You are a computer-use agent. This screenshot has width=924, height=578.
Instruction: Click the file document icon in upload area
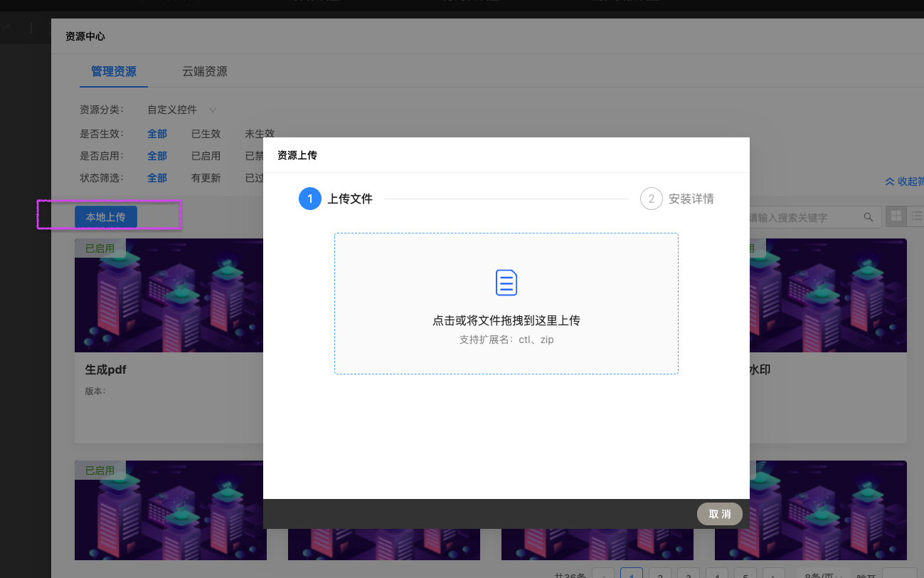506,283
